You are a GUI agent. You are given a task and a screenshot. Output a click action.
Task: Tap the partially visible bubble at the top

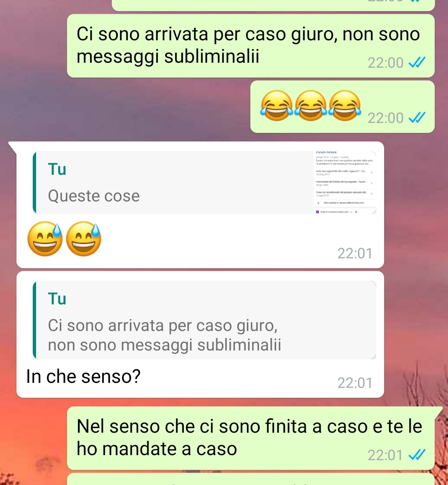point(273,5)
